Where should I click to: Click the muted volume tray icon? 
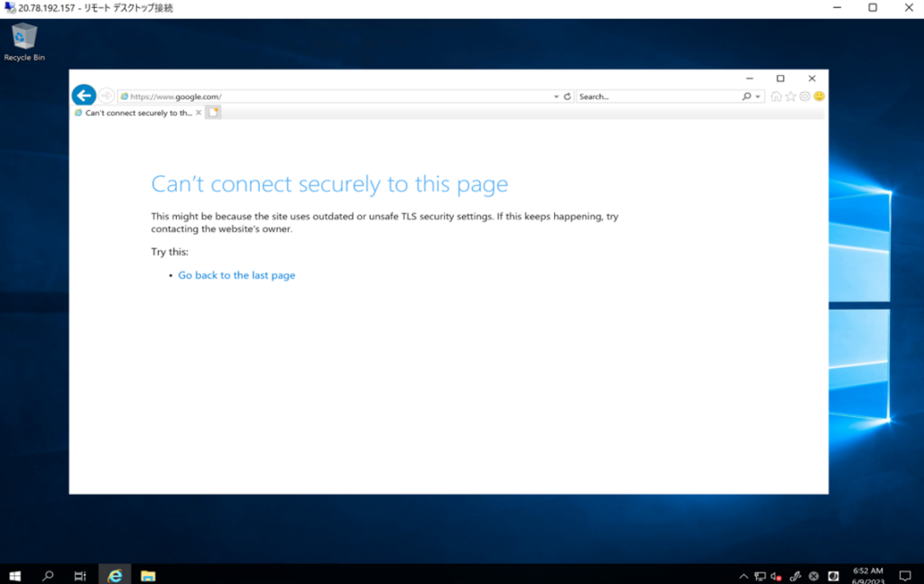pos(776,577)
